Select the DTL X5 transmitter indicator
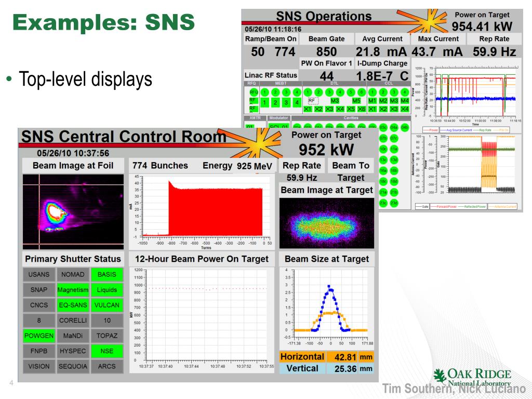This screenshot has height=399, width=532. (x=351, y=109)
